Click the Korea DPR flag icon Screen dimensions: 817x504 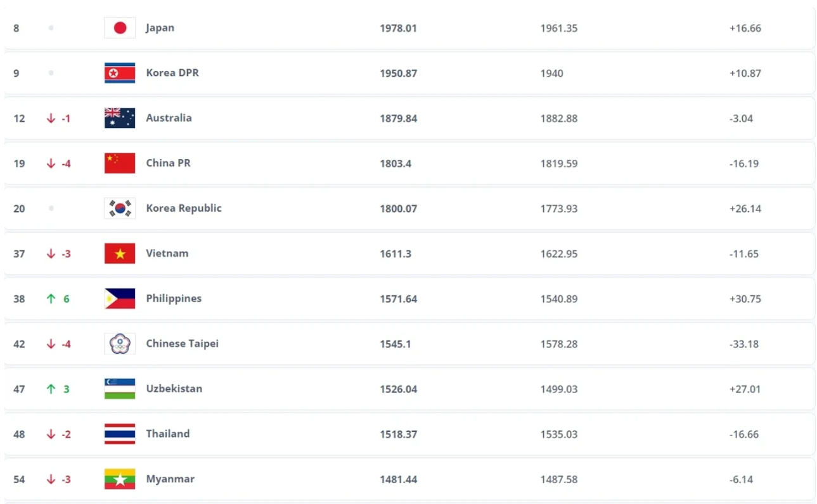coord(120,73)
